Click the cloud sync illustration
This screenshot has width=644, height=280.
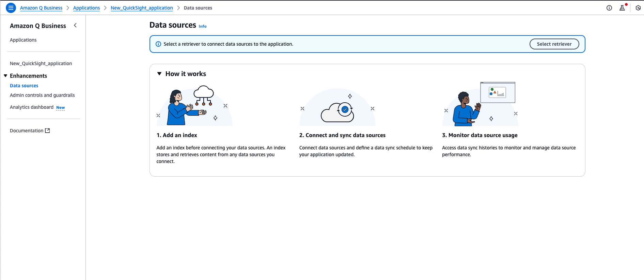(x=337, y=107)
